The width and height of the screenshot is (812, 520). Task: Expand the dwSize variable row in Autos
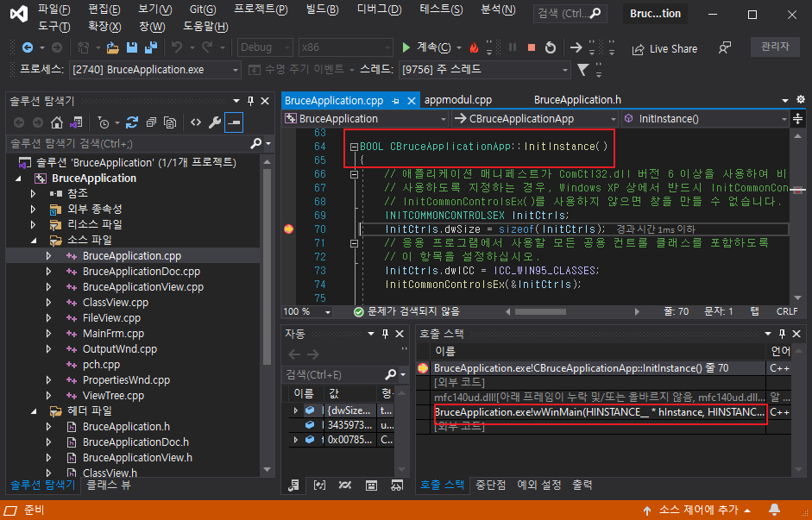(296, 410)
